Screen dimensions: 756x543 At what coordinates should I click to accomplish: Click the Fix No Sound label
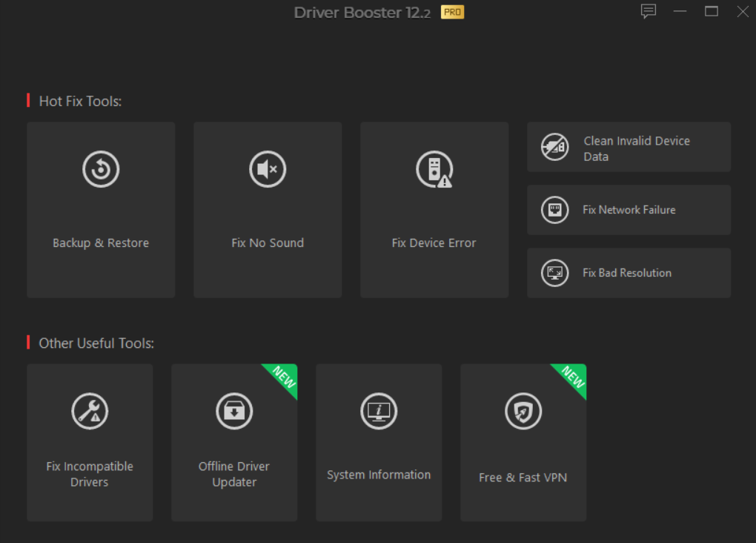coord(268,243)
